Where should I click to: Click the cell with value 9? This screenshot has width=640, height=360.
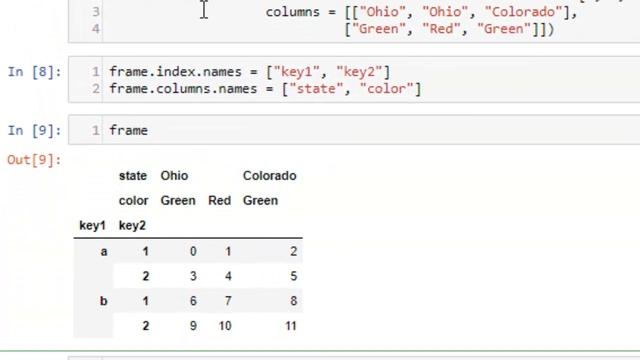[x=193, y=326]
